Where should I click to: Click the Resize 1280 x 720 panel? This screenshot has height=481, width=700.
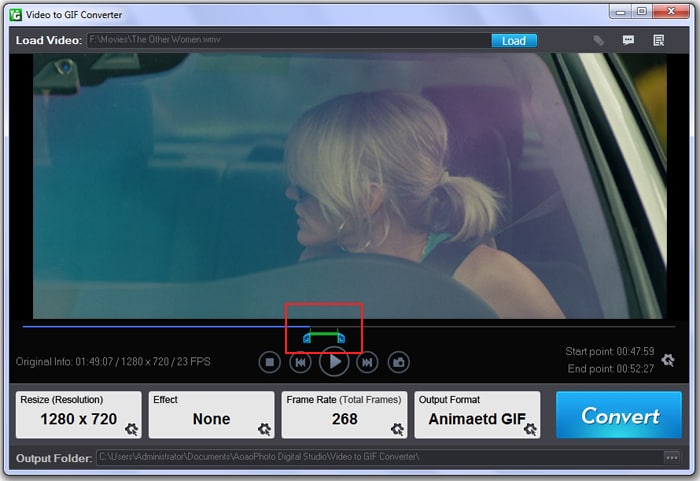pos(79,415)
